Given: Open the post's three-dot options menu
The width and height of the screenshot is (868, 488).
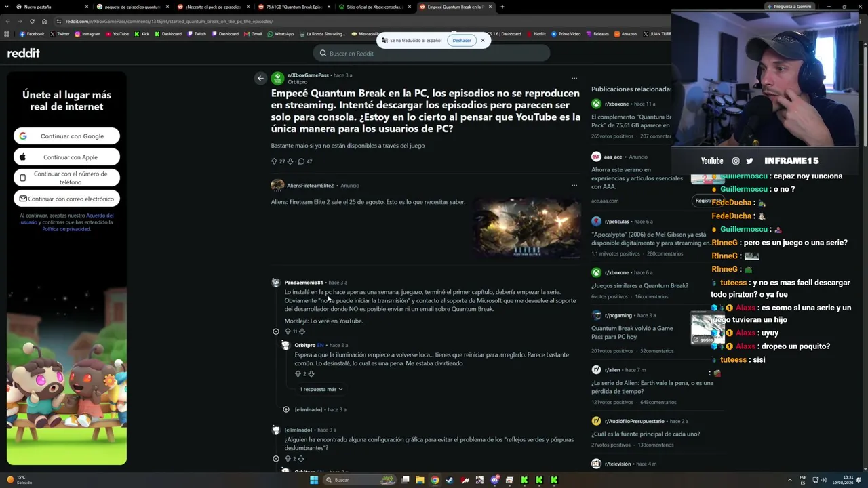Looking at the screenshot, I should click(x=574, y=78).
